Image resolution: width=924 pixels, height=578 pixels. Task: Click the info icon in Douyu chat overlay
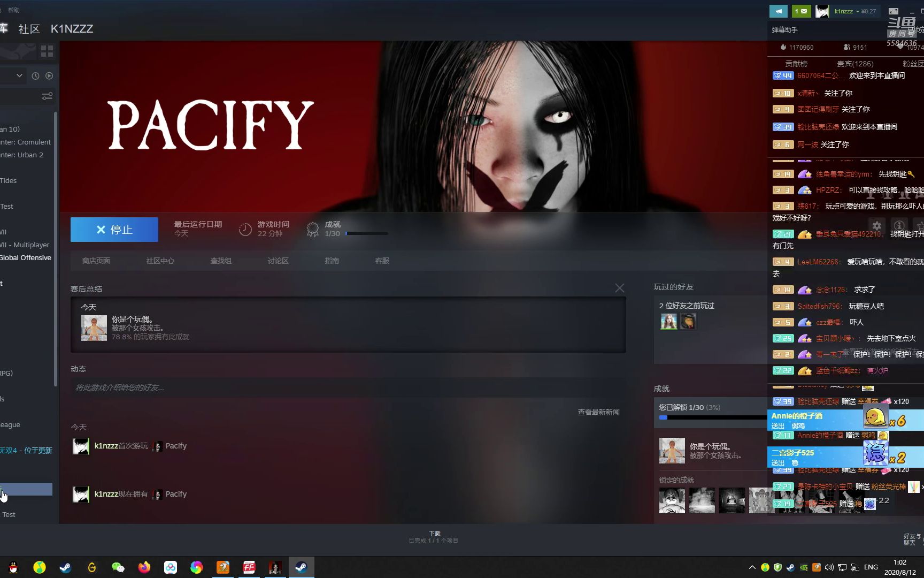pyautogui.click(x=899, y=226)
